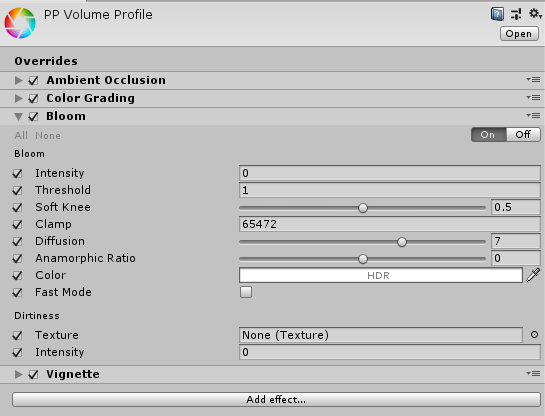Collapse the Bloom section arrow
This screenshot has width=545, height=416.
18,117
